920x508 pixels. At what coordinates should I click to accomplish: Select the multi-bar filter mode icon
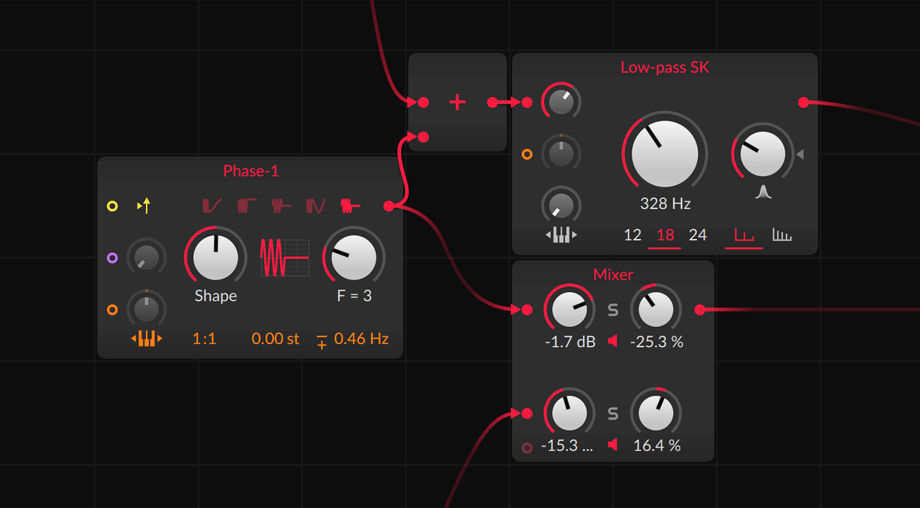click(781, 236)
